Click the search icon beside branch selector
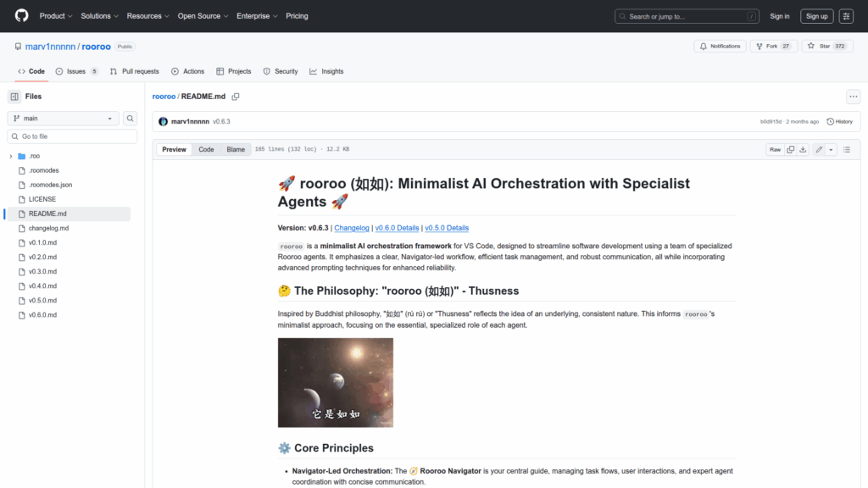The width and height of the screenshot is (868, 488). tap(131, 119)
